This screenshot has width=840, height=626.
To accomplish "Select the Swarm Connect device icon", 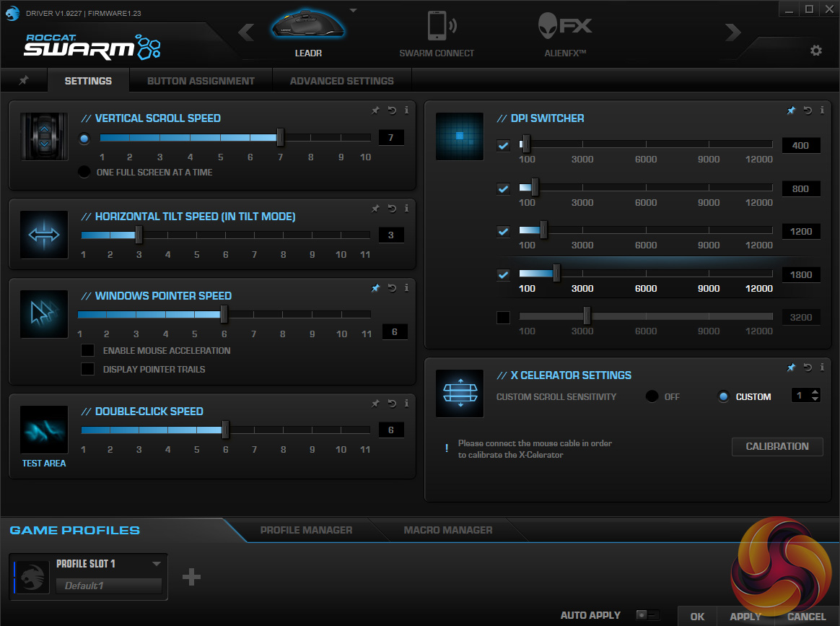I will [x=442, y=26].
